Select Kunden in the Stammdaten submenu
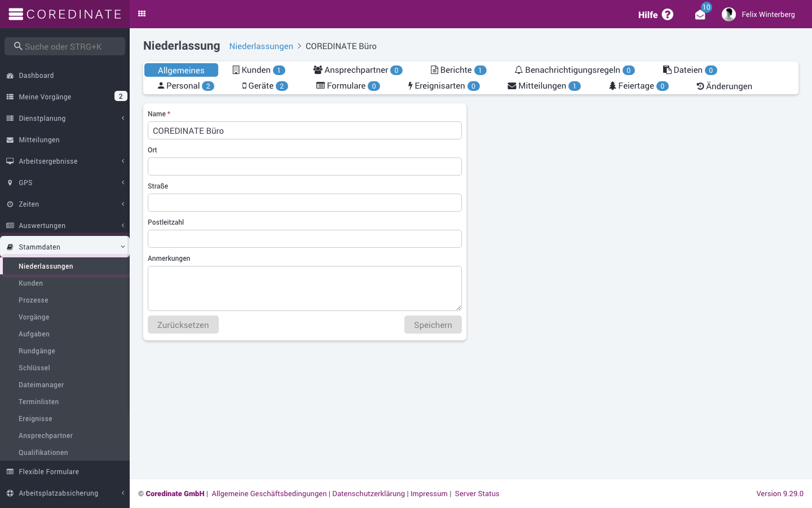Screen dimensions: 812x508 pos(31,283)
